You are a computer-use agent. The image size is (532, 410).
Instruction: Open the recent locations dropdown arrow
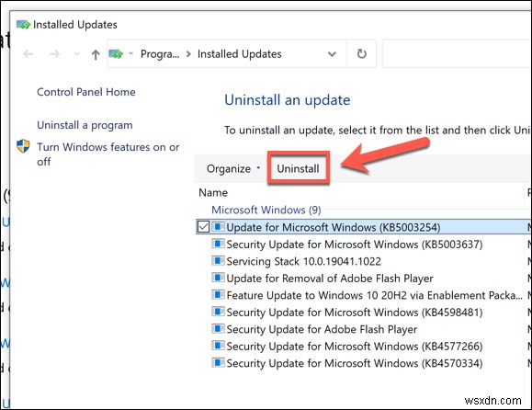coord(77,54)
